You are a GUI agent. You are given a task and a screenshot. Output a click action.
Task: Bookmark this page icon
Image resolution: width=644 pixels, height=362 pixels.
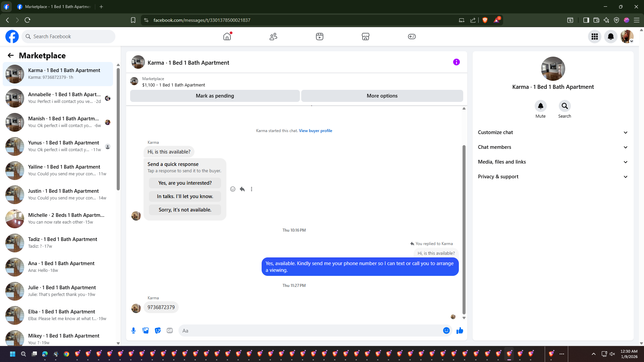(133, 20)
